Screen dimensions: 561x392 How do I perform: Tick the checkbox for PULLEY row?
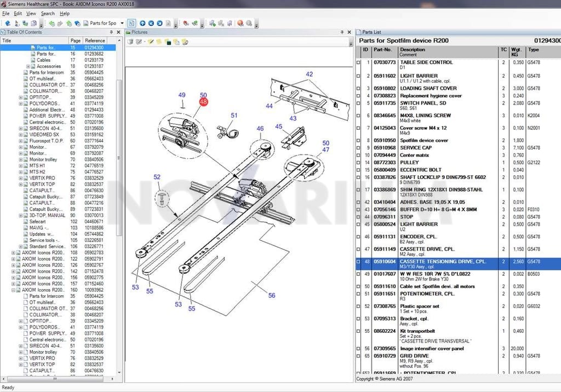click(x=358, y=163)
